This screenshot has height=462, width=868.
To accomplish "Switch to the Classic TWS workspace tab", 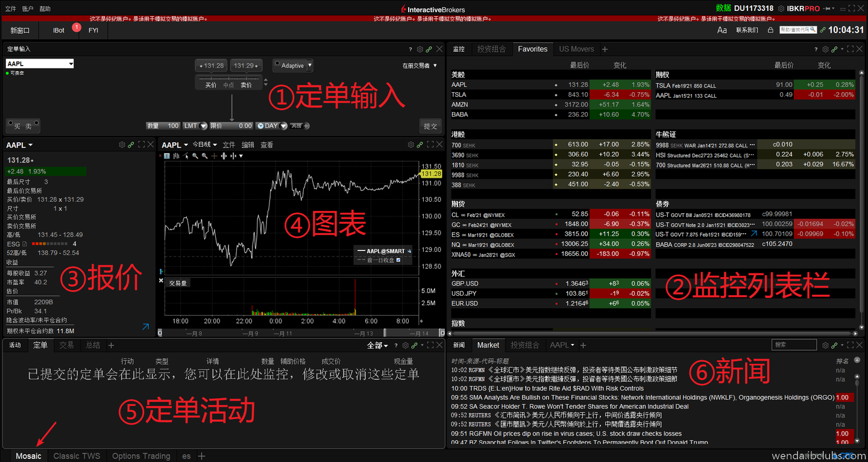I will pos(76,456).
